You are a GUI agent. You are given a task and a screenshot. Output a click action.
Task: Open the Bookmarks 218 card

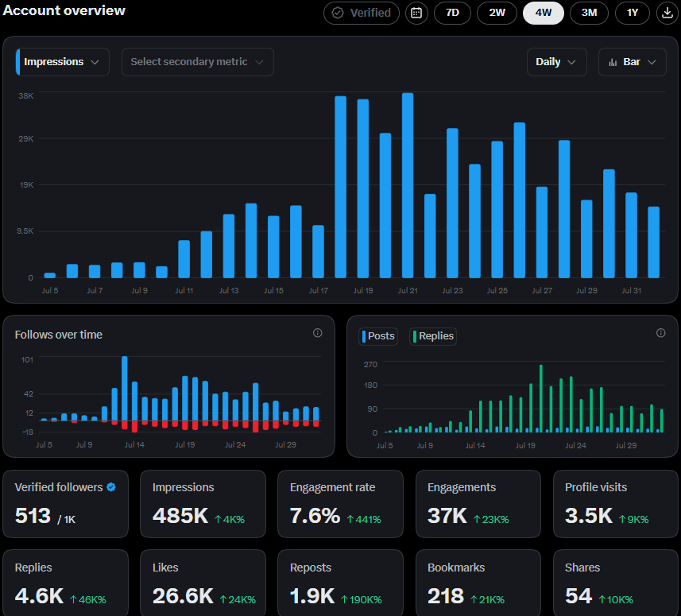pos(478,583)
